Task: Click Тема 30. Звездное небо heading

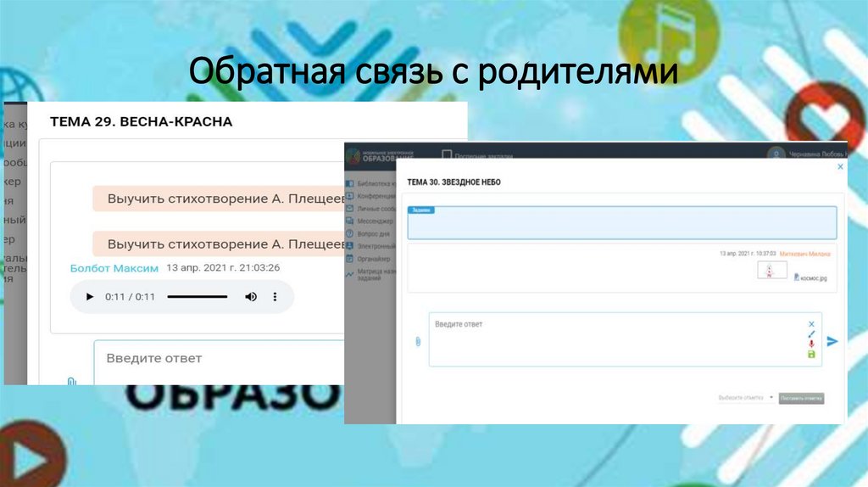Action: click(x=454, y=182)
